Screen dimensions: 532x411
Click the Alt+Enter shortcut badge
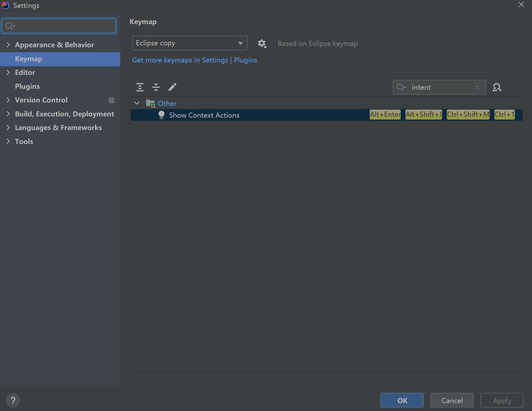click(x=385, y=114)
